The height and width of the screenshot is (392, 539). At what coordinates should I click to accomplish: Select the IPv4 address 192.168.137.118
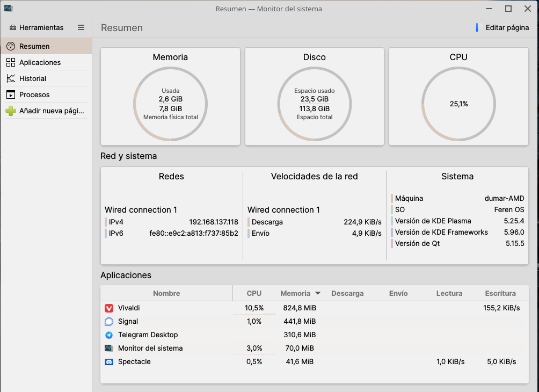[x=214, y=222]
